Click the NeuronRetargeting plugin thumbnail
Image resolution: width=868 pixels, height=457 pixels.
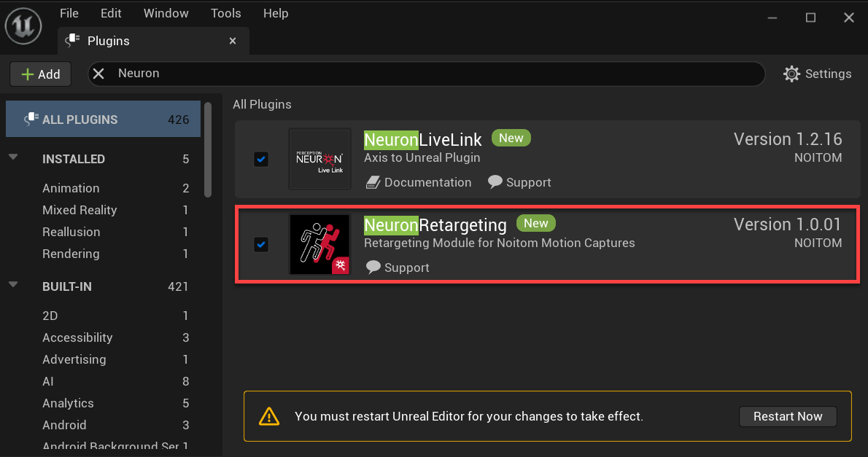pyautogui.click(x=319, y=244)
